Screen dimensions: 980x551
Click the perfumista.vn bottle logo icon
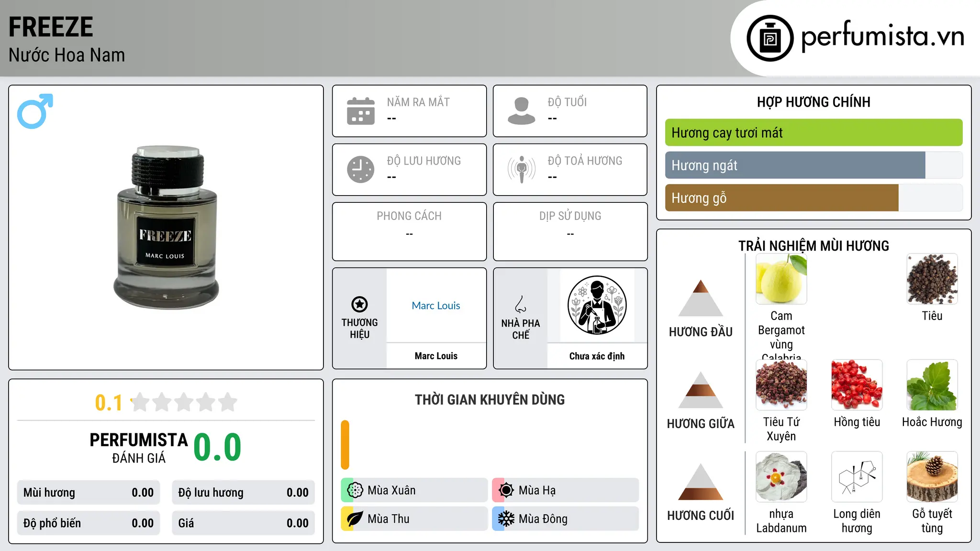(770, 38)
